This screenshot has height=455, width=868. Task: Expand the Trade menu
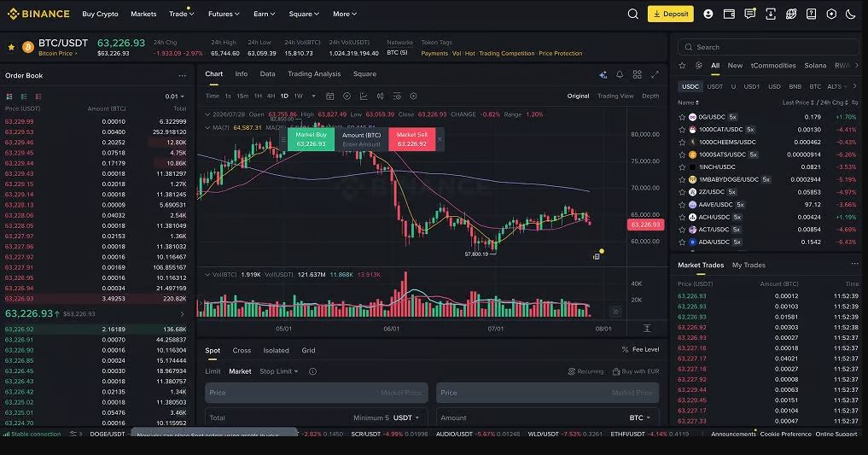(x=182, y=14)
